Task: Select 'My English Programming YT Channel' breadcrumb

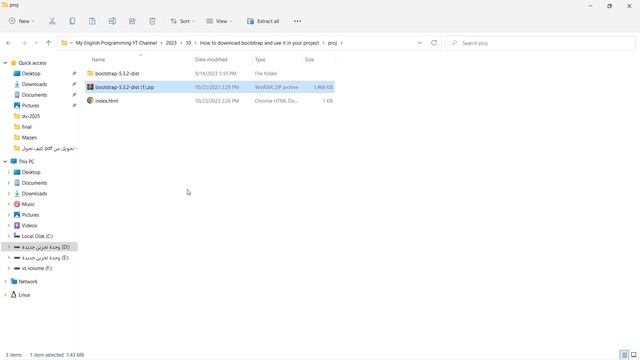Action: pyautogui.click(x=116, y=43)
